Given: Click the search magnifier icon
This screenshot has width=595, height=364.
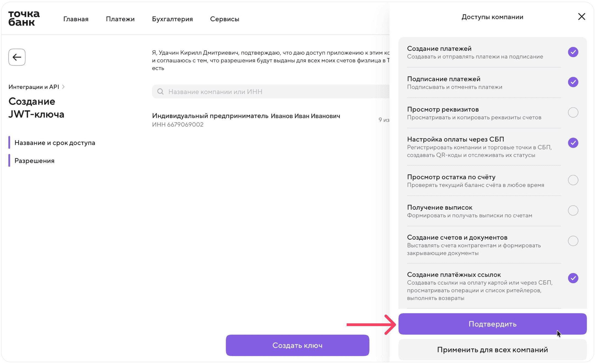Looking at the screenshot, I should click(160, 91).
